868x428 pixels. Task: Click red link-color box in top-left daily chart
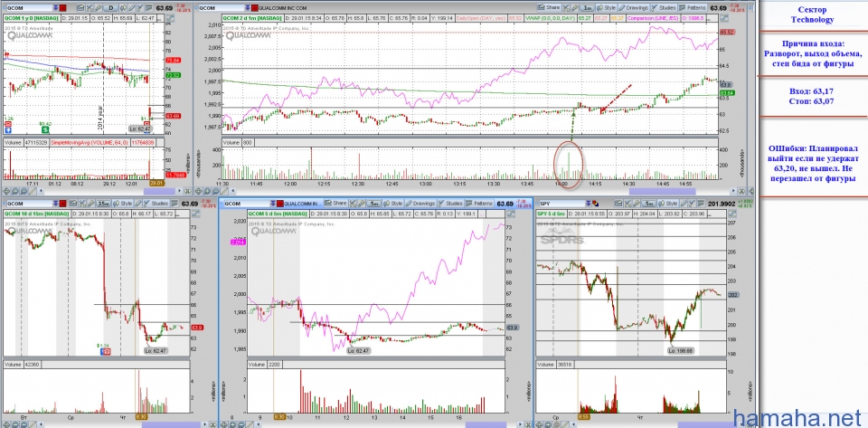click(x=62, y=8)
